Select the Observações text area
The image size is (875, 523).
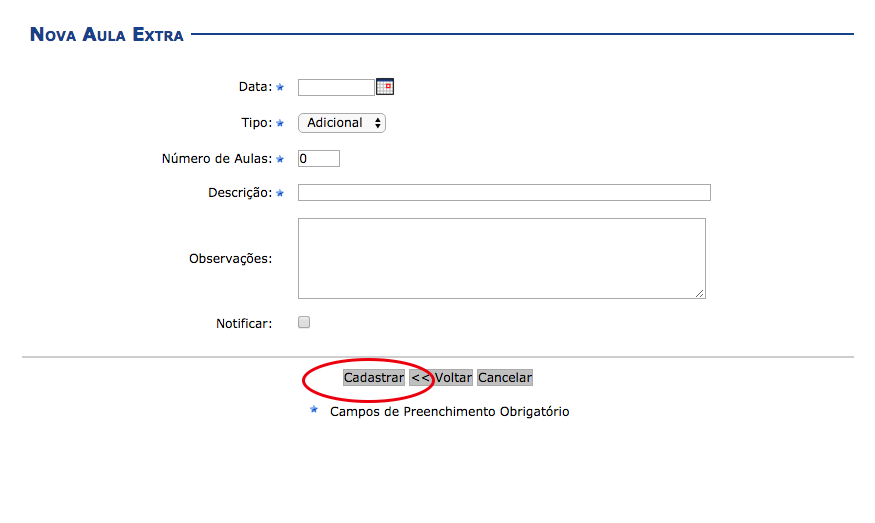click(x=501, y=258)
